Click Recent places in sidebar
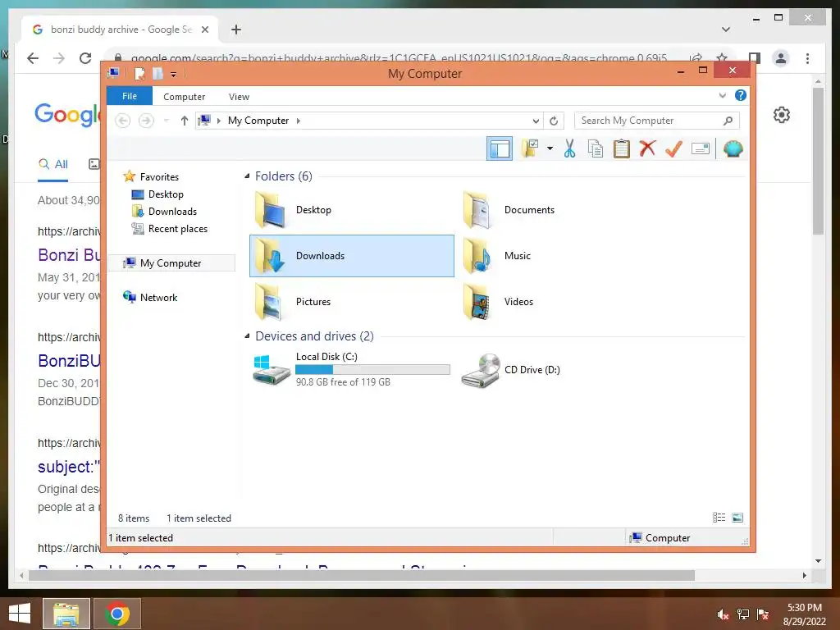Screen dimensions: 840x630 (x=178, y=229)
